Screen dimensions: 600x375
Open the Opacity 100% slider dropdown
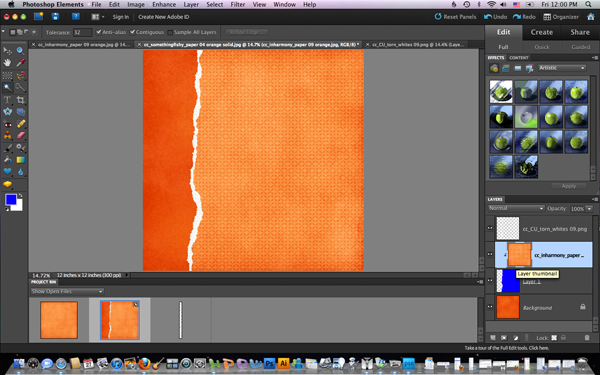[x=589, y=209]
